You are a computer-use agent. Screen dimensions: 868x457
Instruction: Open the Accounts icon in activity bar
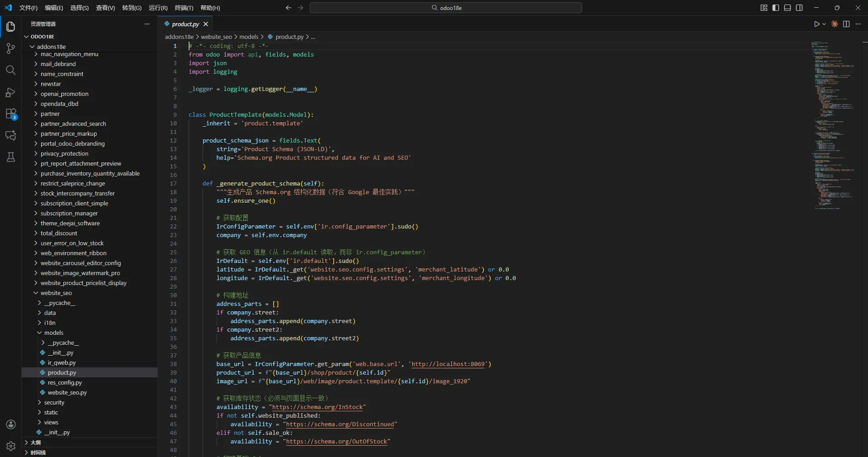click(x=10, y=425)
